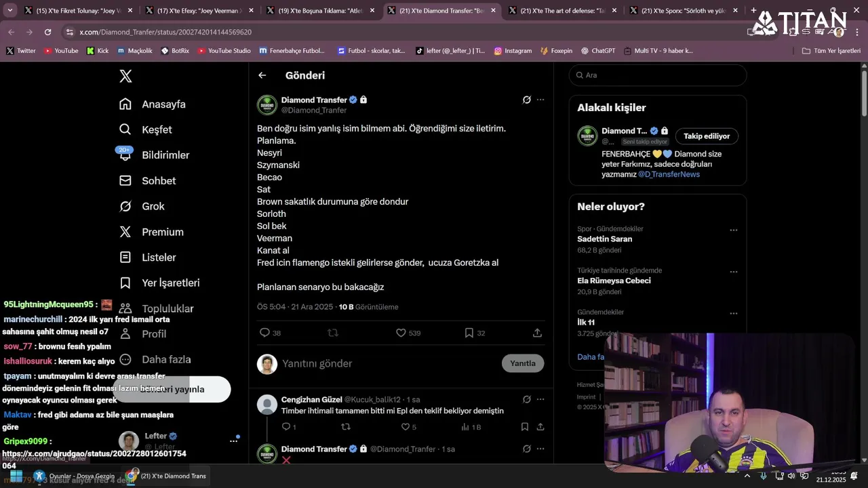Click the Ara search field
This screenshot has width=868, height=488.
658,75
